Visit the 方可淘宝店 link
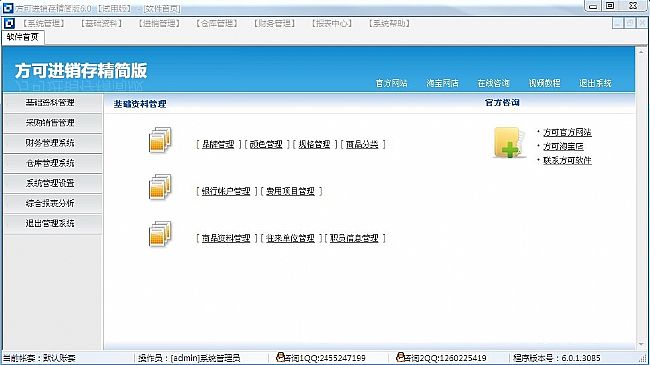This screenshot has width=650, height=365. [x=563, y=146]
